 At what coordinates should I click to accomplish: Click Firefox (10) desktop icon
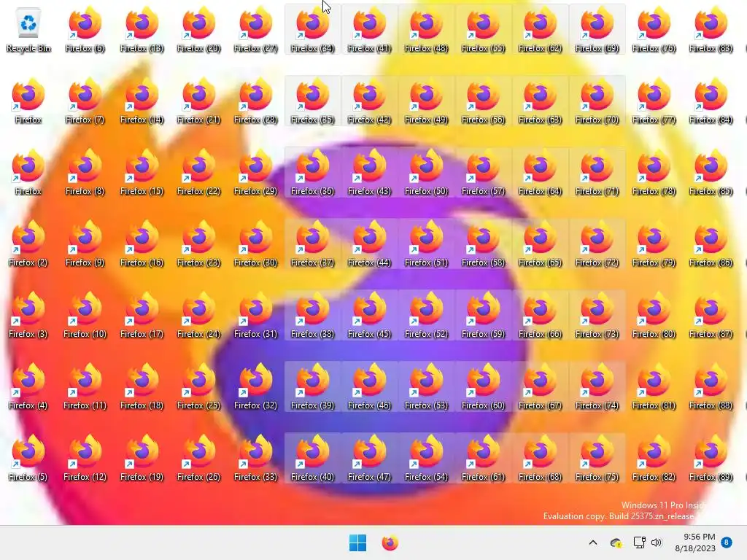[85, 315]
